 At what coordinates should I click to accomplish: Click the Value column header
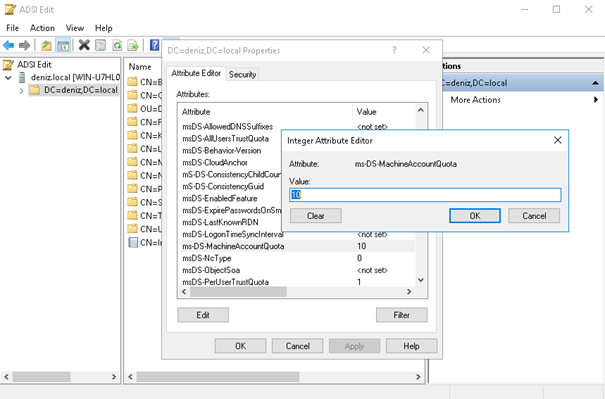point(384,112)
